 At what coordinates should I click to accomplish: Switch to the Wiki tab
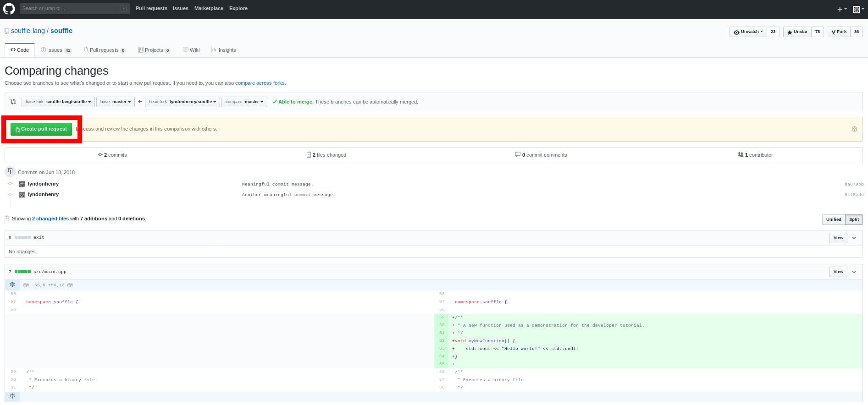click(191, 50)
